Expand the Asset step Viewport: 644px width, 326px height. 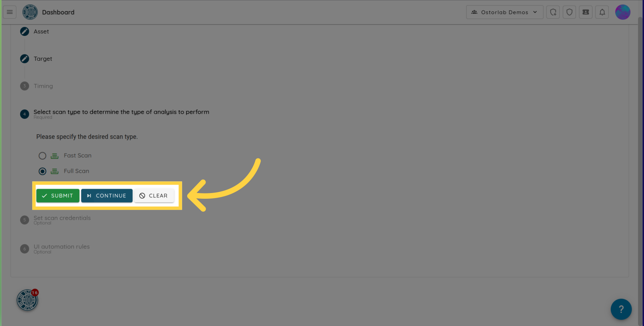[x=41, y=32]
